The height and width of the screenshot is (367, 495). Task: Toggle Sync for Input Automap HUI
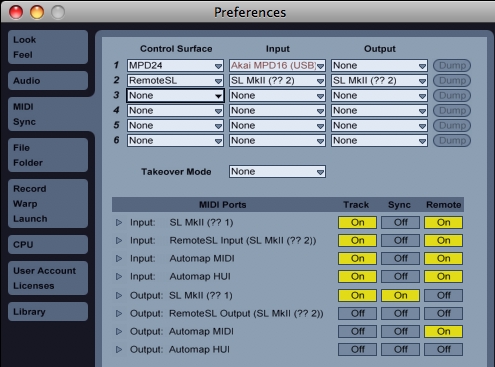click(400, 276)
